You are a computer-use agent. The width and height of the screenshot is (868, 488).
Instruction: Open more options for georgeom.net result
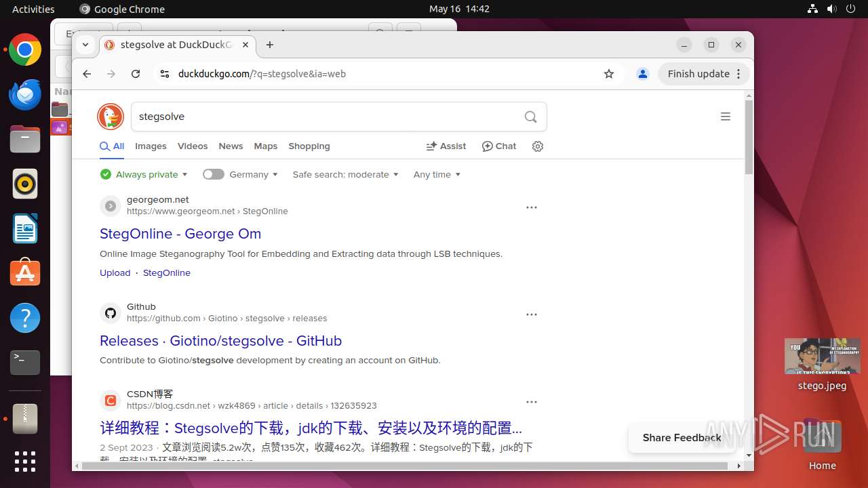[532, 207]
